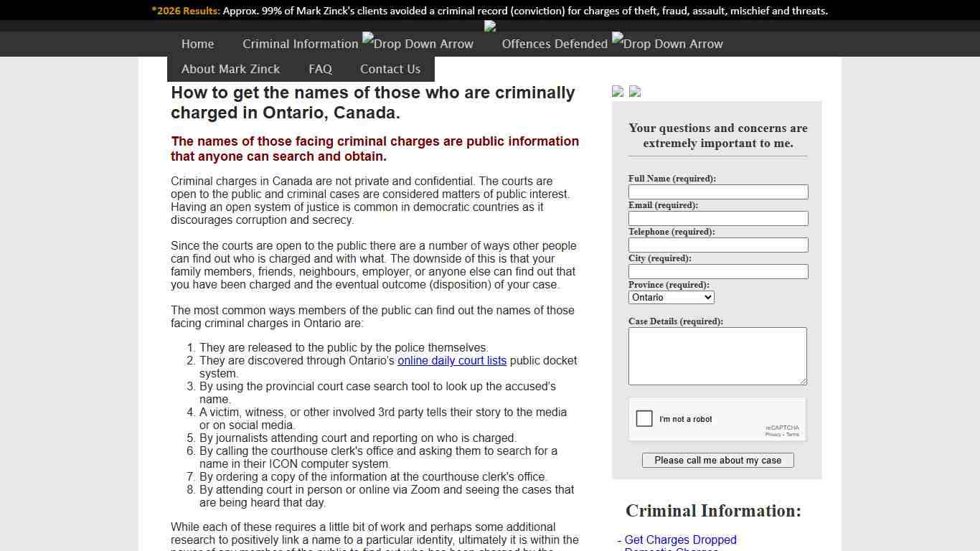
Task: Open the Get Charges Dropped link
Action: (679, 540)
